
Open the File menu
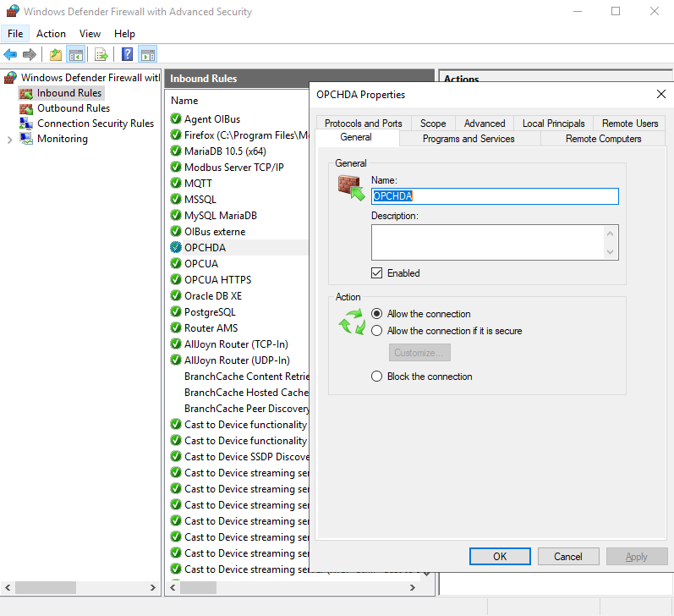click(15, 34)
